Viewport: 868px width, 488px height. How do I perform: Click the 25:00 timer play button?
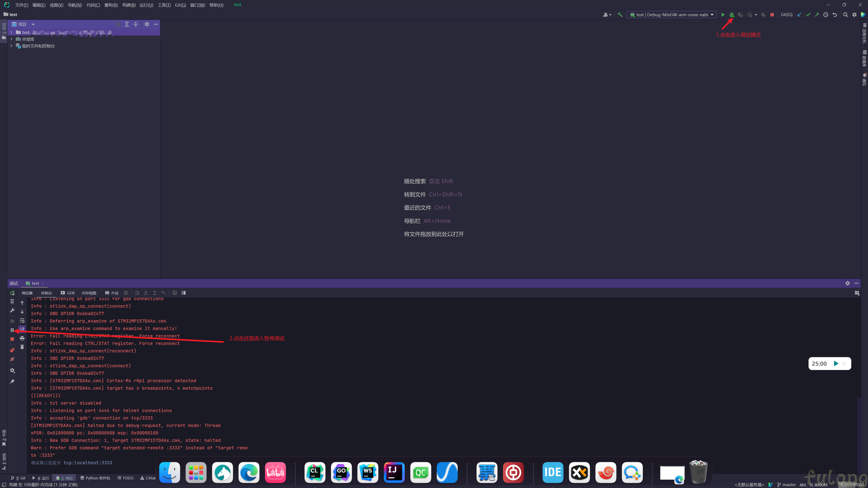tap(836, 363)
